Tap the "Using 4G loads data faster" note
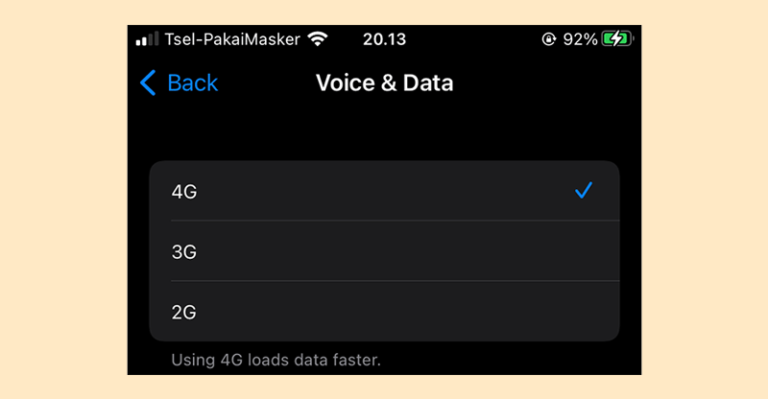Viewport: 768px width, 399px height. (276, 360)
